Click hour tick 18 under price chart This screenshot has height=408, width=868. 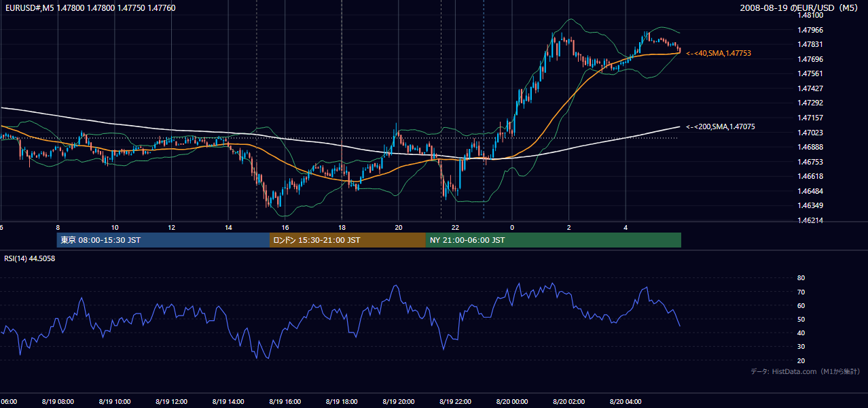click(x=342, y=228)
